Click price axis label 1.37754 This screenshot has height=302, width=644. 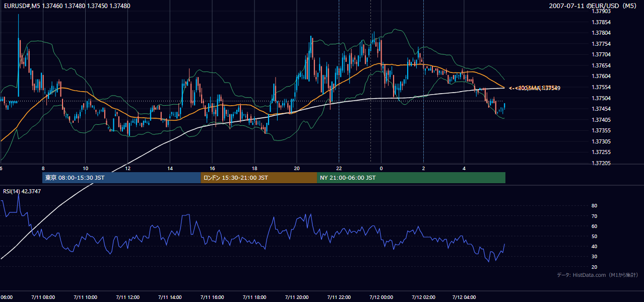[601, 44]
